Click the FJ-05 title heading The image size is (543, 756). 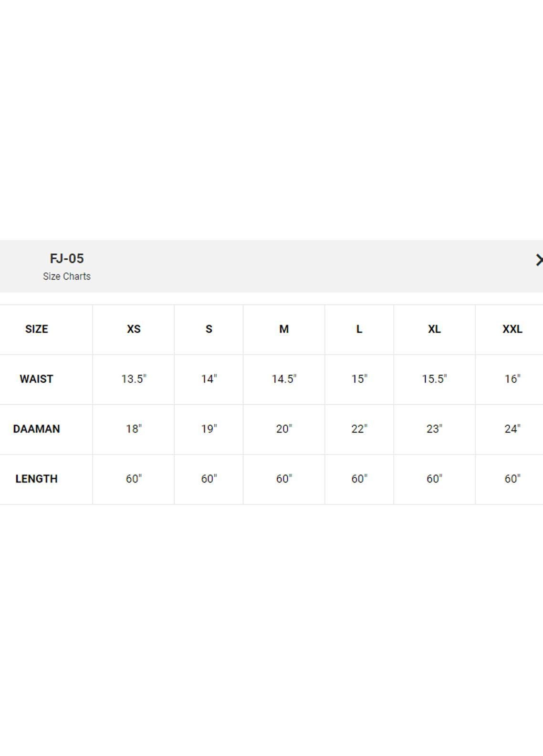67,259
